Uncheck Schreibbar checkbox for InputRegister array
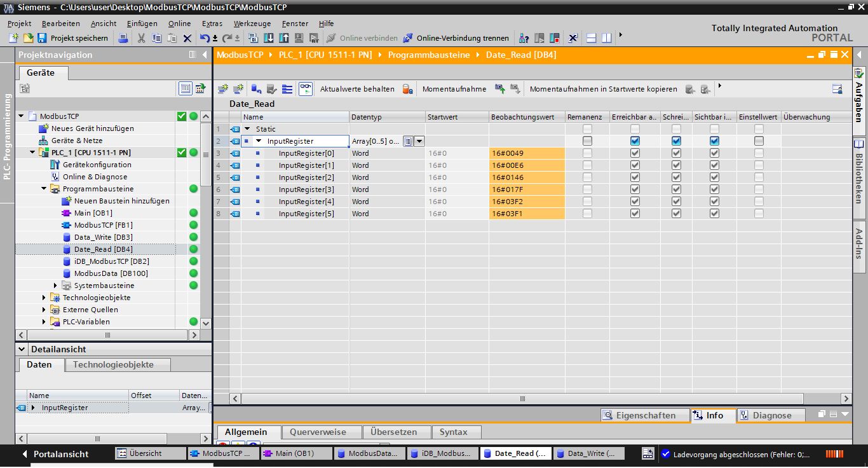The width and height of the screenshot is (868, 468). coord(676,141)
